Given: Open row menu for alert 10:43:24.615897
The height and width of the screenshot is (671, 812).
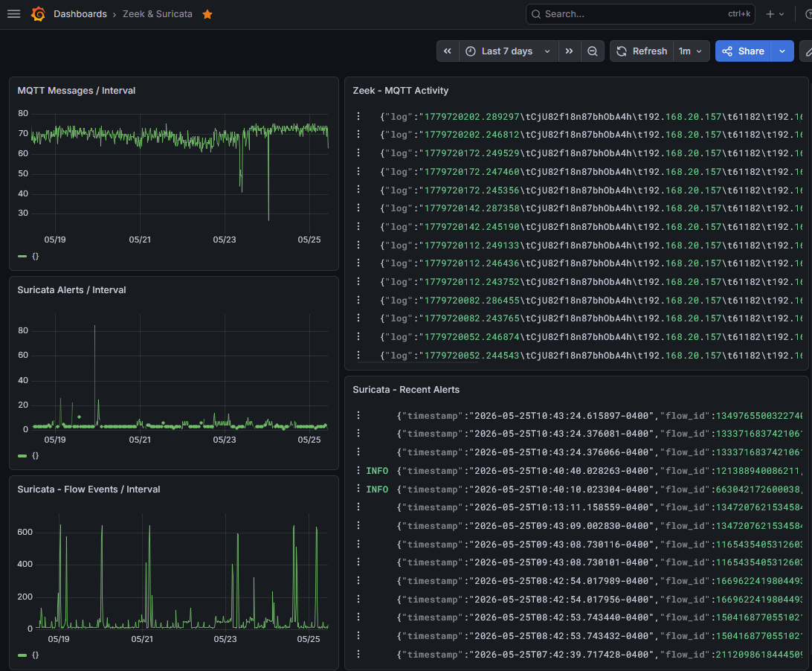Looking at the screenshot, I should pos(358,415).
